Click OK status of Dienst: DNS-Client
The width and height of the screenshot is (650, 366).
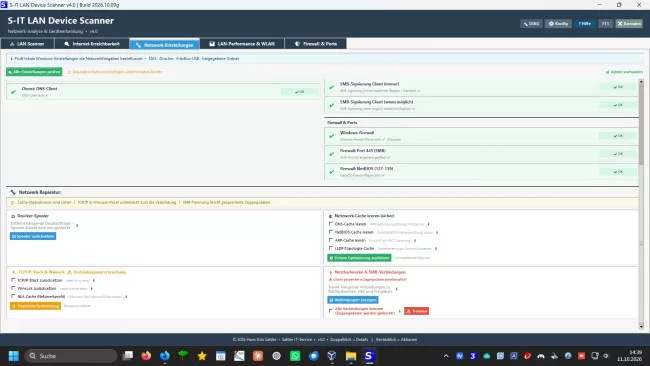(299, 92)
